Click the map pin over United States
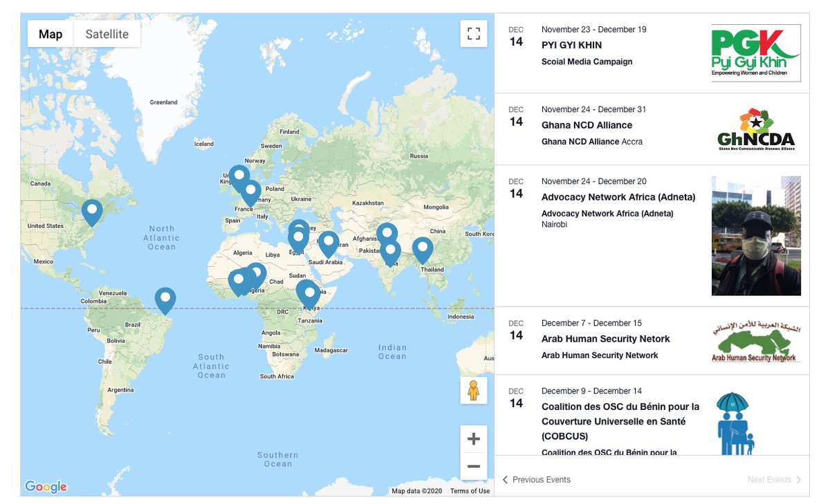The image size is (830, 504). [91, 212]
